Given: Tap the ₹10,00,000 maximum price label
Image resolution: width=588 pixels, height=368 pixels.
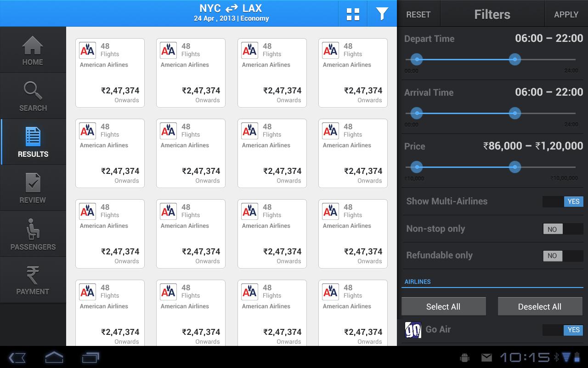Looking at the screenshot, I should click(565, 178).
